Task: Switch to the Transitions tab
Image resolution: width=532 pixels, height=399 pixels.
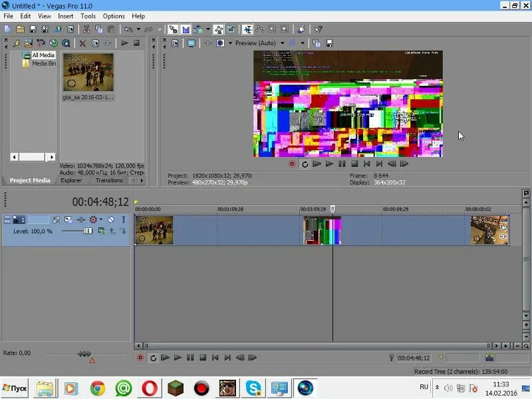Action: pos(109,180)
